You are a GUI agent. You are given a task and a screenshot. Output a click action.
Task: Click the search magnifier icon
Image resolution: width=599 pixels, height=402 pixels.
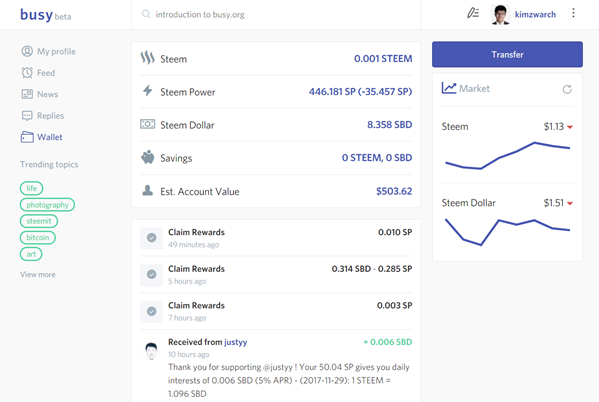tap(146, 14)
